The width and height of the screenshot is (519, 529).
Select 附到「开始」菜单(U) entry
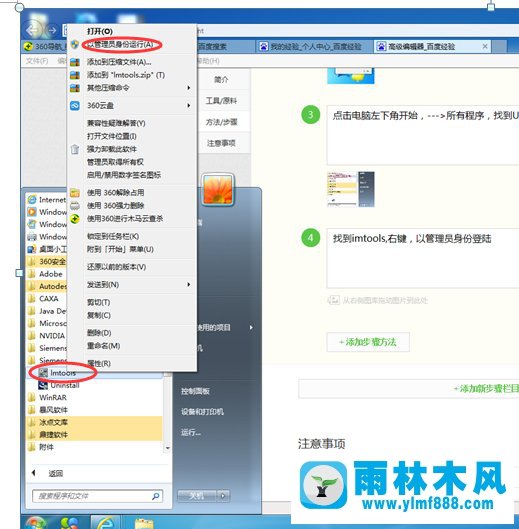[x=120, y=249]
